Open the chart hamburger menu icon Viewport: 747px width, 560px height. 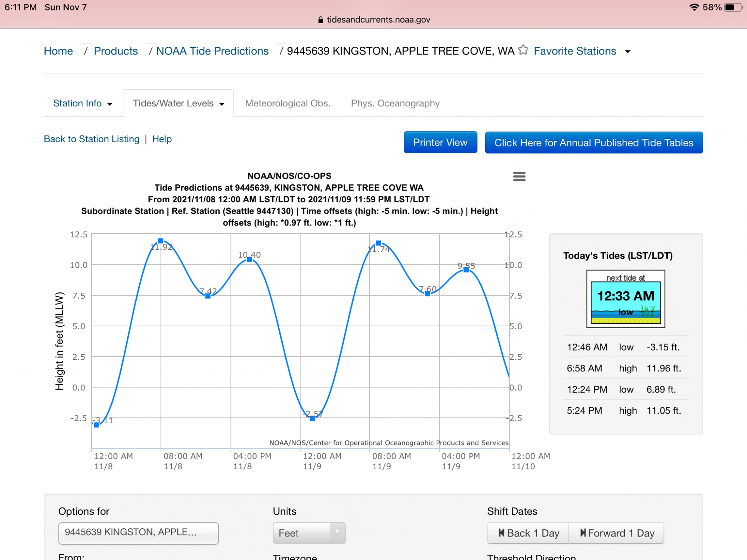click(519, 176)
